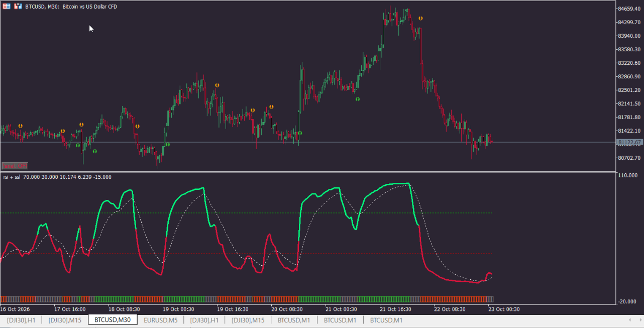
Task: Click the green buy arrow at the grey price line on 19 Oct
Action: 168,144
